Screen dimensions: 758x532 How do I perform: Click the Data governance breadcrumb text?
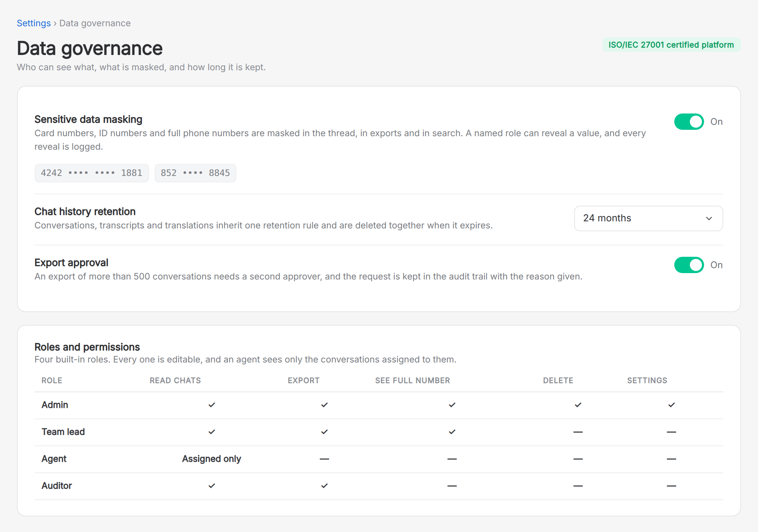(95, 23)
